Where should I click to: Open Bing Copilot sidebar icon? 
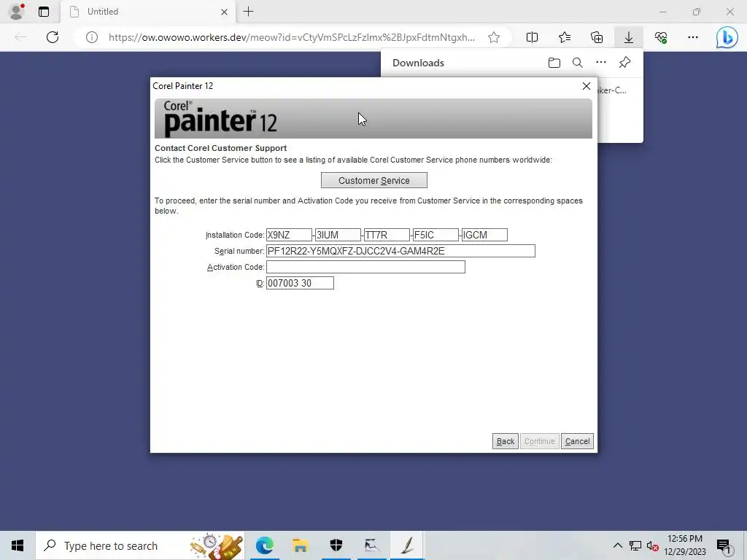(x=727, y=37)
